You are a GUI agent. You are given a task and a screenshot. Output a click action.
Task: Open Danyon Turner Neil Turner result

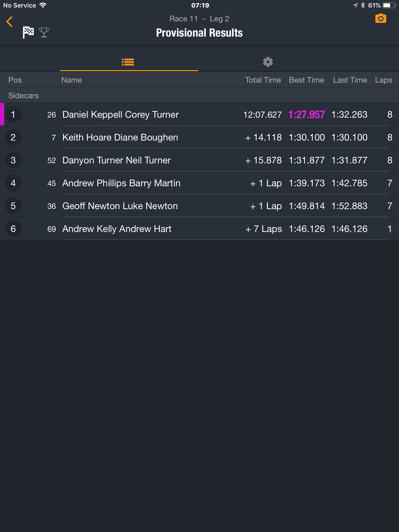point(199,160)
